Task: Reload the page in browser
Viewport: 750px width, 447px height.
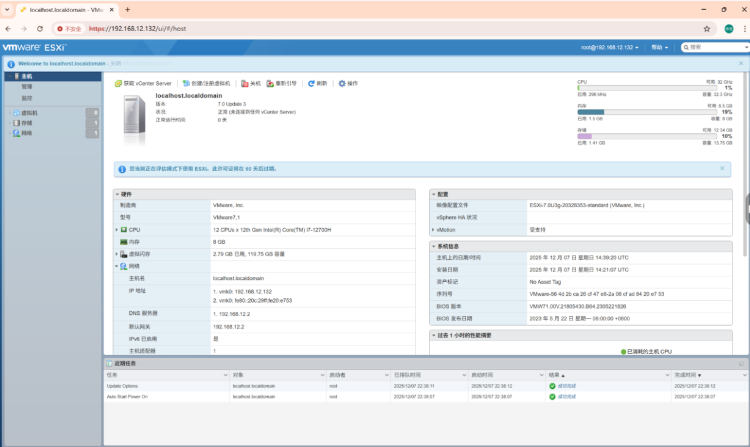Action: tap(40, 29)
